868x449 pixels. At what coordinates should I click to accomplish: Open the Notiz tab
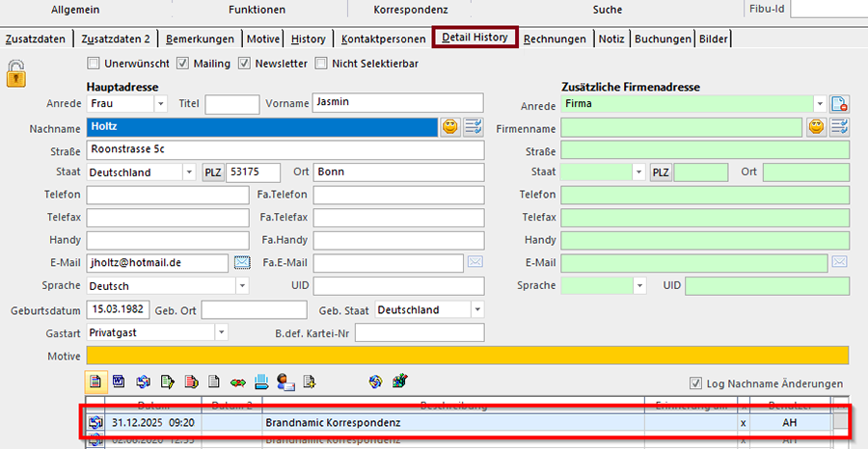coord(611,39)
